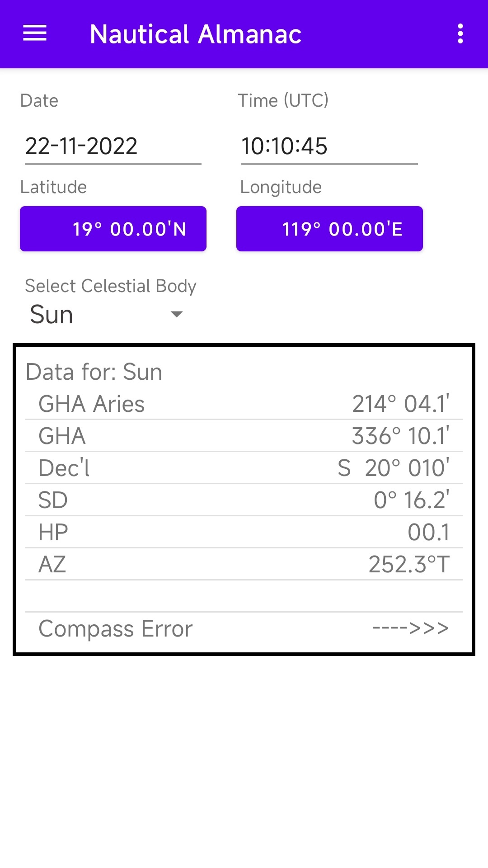Tap the GHA value 336° 10.1'
Image resolution: width=488 pixels, height=868 pixels.
[400, 436]
